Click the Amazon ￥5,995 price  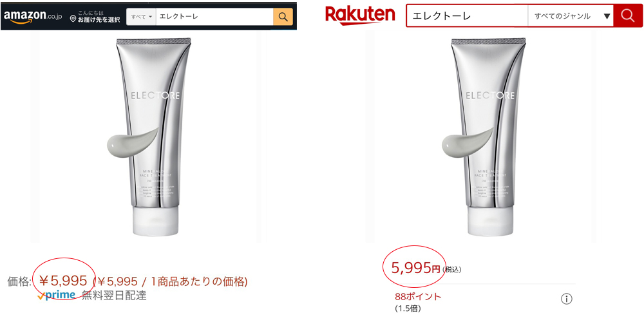click(63, 281)
